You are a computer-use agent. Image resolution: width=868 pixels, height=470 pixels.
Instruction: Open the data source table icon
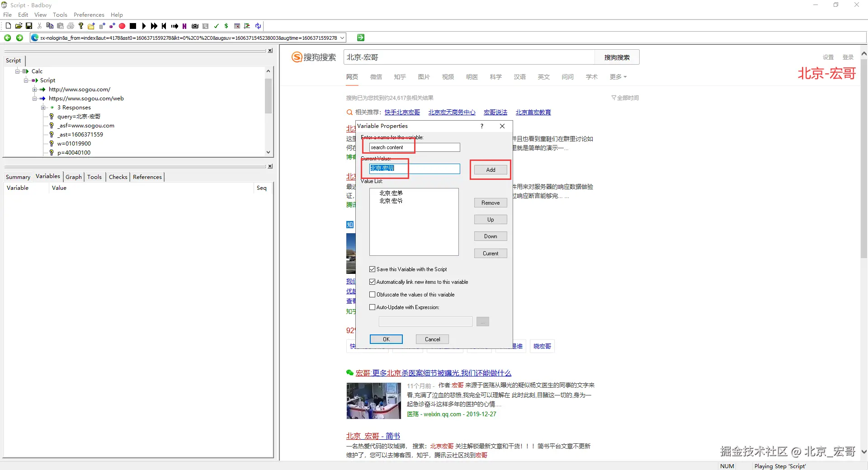coord(237,26)
